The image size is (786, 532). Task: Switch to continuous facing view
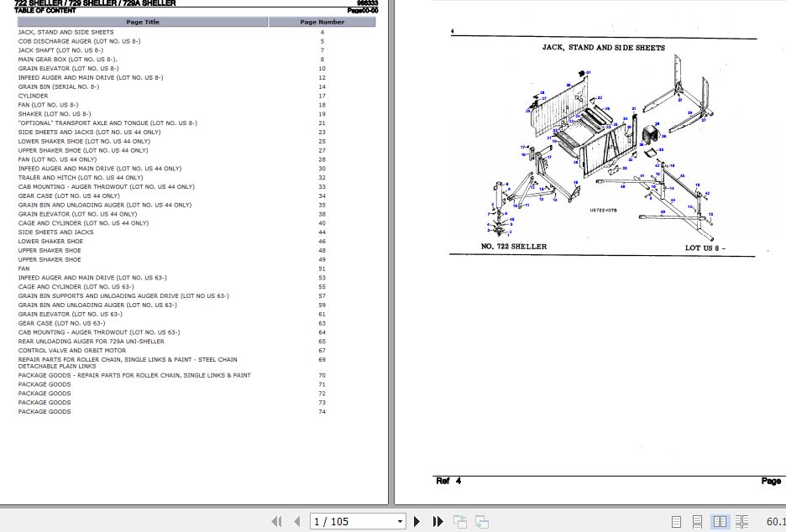(741, 521)
